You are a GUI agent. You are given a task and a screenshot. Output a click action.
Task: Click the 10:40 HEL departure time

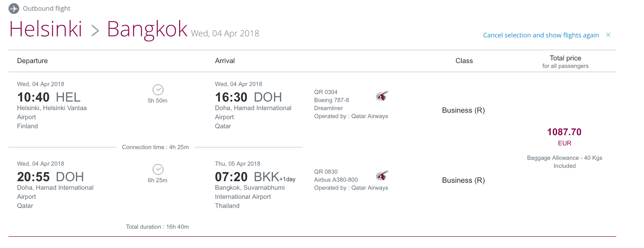[x=49, y=97]
